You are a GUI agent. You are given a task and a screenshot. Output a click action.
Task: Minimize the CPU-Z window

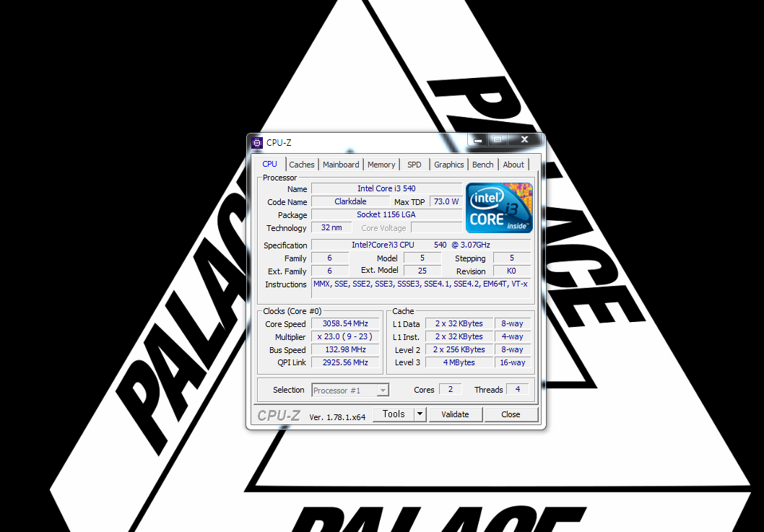pos(477,139)
